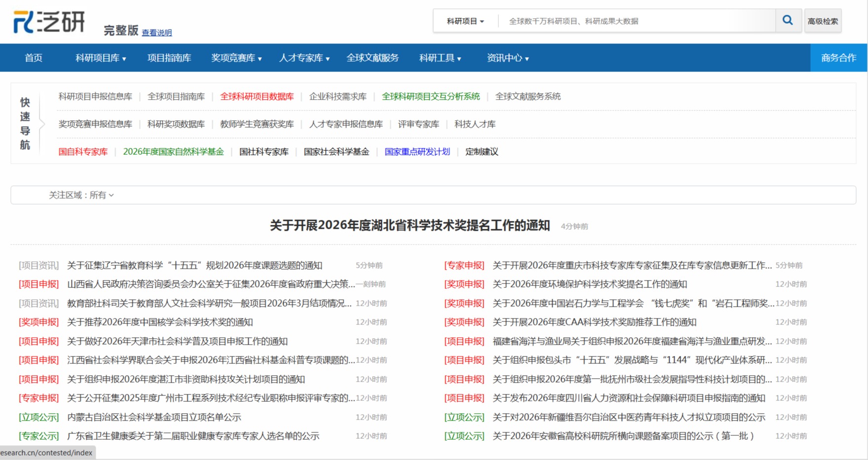Select 项目指南库 in the navigation bar

[169, 58]
